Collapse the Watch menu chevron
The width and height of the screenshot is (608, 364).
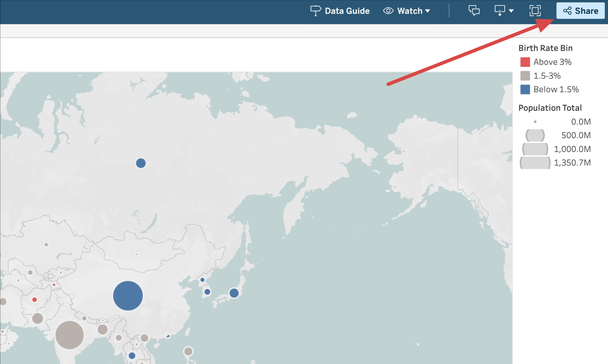coord(427,11)
